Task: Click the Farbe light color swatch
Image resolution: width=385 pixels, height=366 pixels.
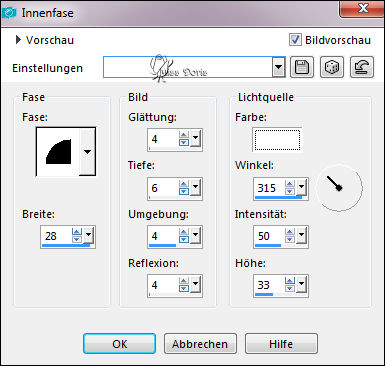Action: tap(277, 140)
